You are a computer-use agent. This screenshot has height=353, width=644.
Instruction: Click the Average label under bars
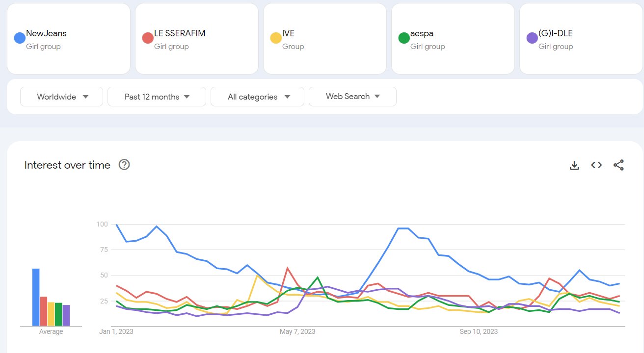tap(51, 332)
